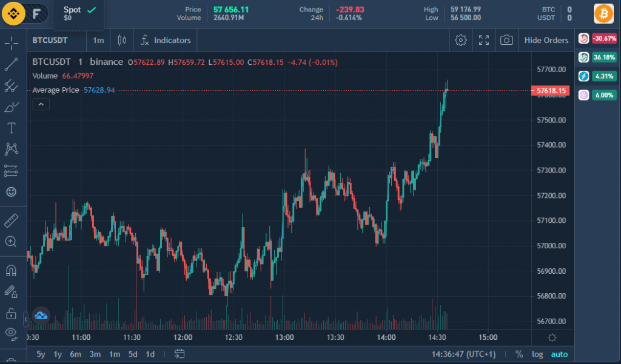Select the crosshair cursor tool
Image resolution: width=621 pixels, height=364 pixels.
[x=12, y=44]
